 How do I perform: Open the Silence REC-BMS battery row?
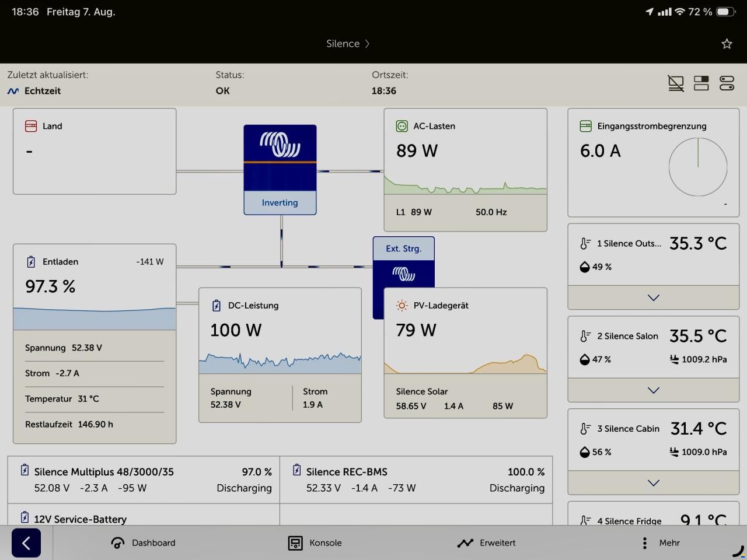[x=416, y=480]
